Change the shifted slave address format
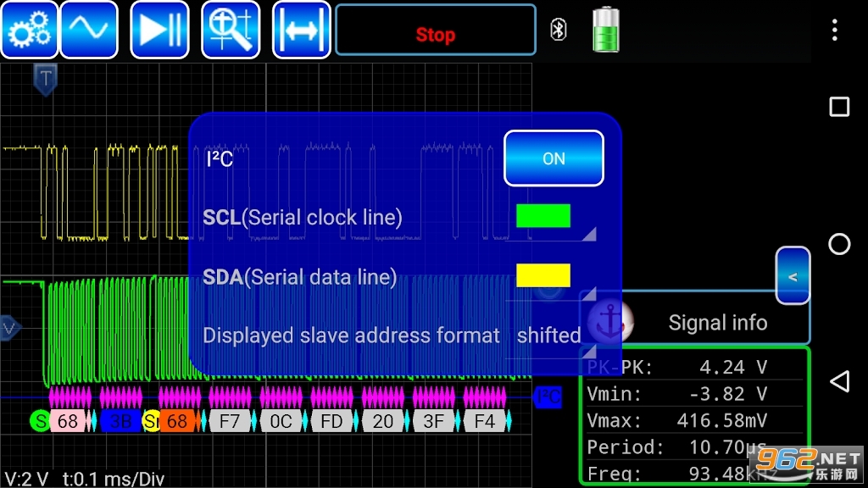Viewport: 868px width, 488px height. 549,335
